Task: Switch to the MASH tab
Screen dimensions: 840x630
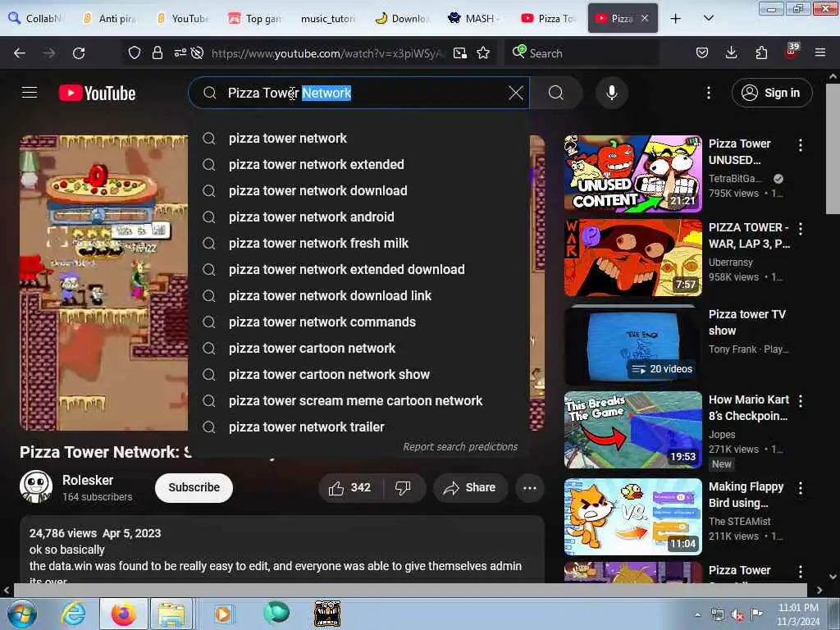Action: tap(473, 19)
